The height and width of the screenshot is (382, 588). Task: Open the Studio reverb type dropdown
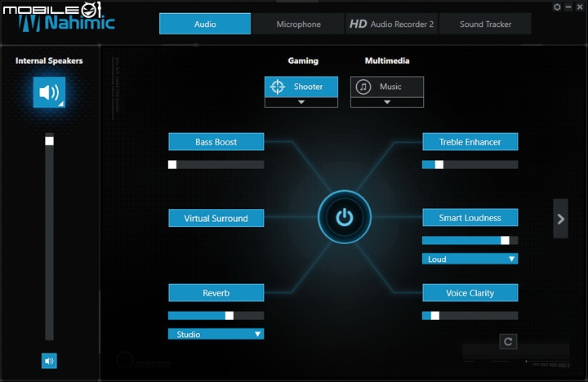click(216, 334)
